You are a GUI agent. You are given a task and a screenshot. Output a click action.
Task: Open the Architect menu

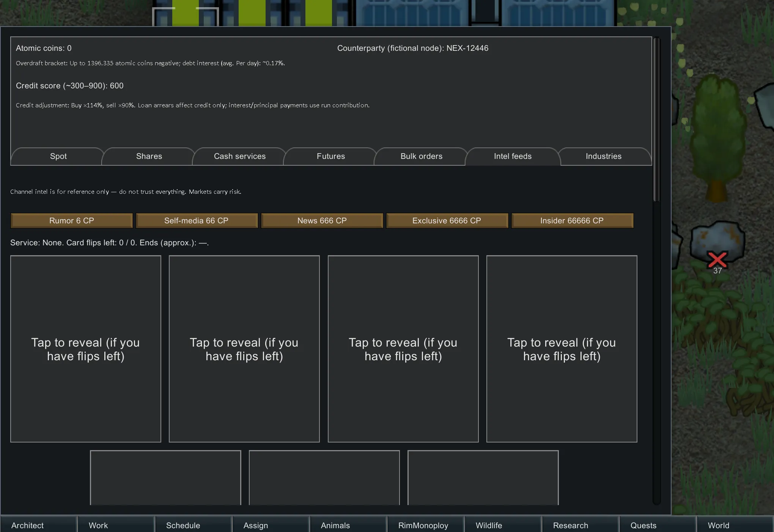tap(38, 525)
